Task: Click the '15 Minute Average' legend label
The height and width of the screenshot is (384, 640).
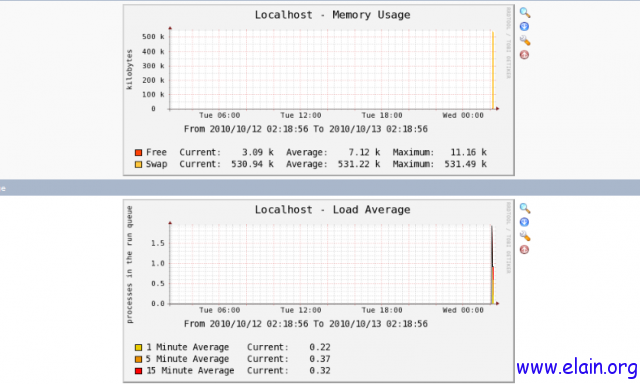Action: (x=190, y=371)
